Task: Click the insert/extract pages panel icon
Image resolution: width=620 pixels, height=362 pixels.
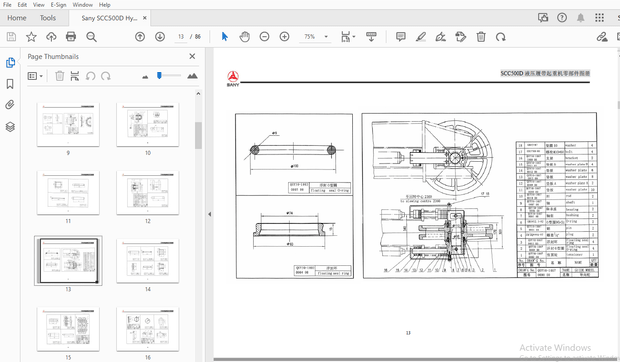Action: [75, 76]
